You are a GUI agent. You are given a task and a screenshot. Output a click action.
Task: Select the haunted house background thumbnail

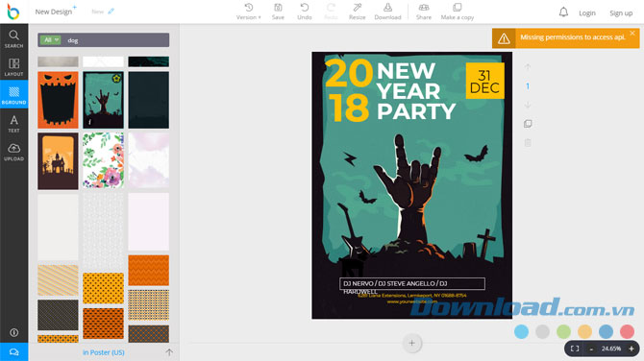58,160
